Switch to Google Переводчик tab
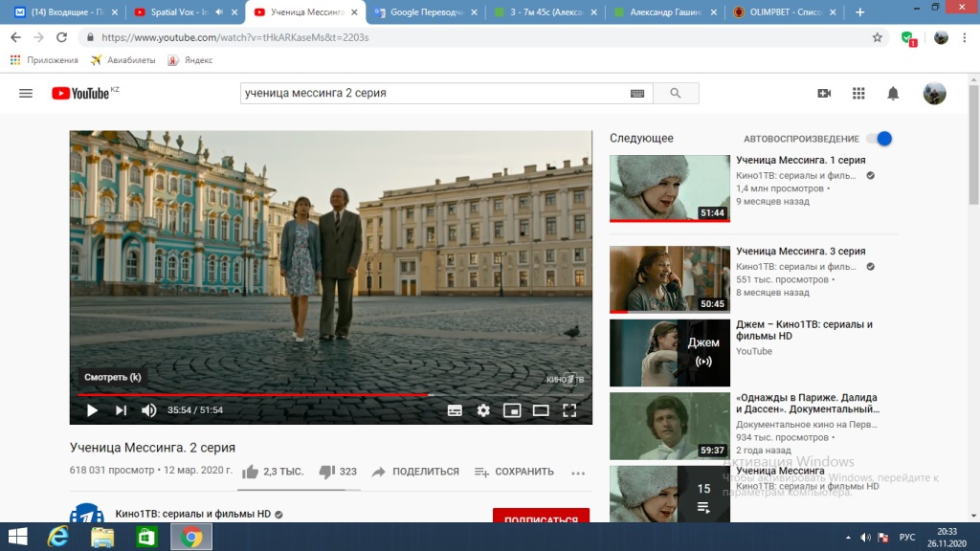980x551 pixels. point(425,11)
